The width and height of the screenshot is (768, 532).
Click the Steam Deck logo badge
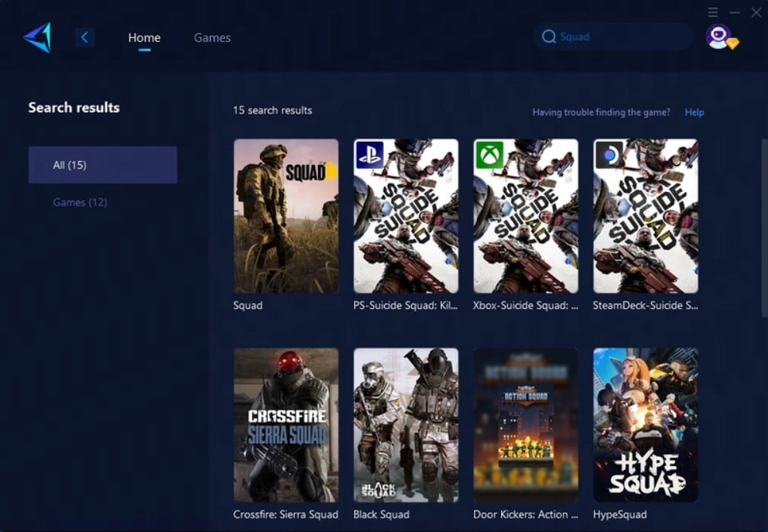[x=609, y=155]
